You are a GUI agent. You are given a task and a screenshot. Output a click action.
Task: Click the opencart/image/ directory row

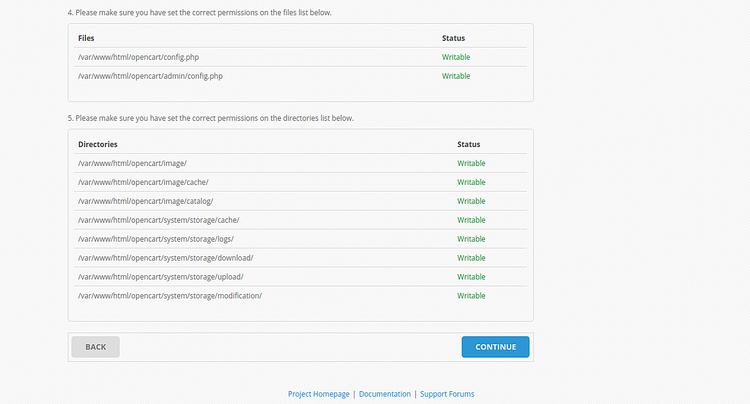click(x=300, y=163)
